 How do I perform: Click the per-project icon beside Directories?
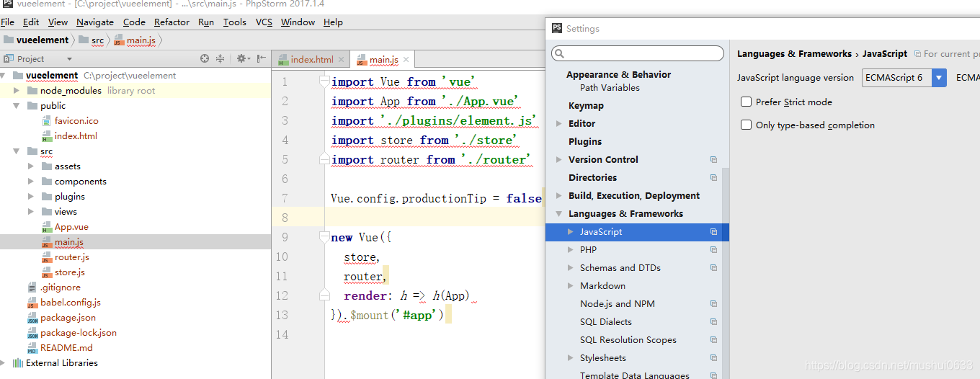pos(713,178)
